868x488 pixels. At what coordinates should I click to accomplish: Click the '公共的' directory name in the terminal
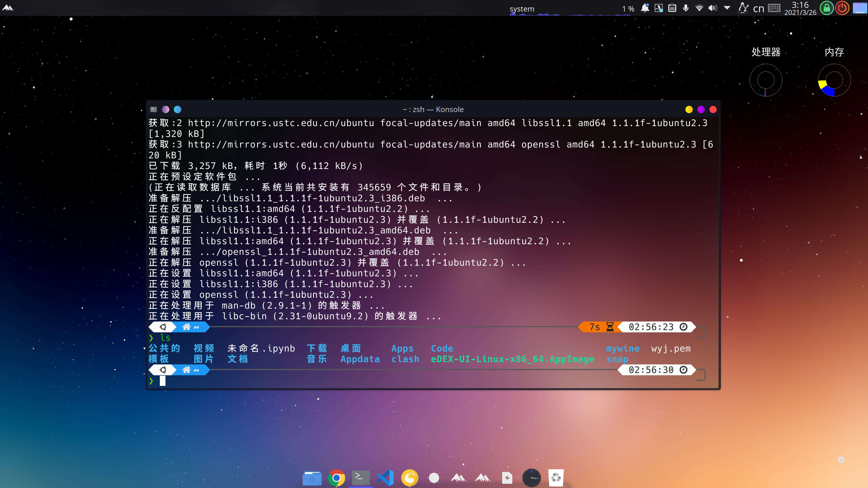pyautogui.click(x=164, y=348)
